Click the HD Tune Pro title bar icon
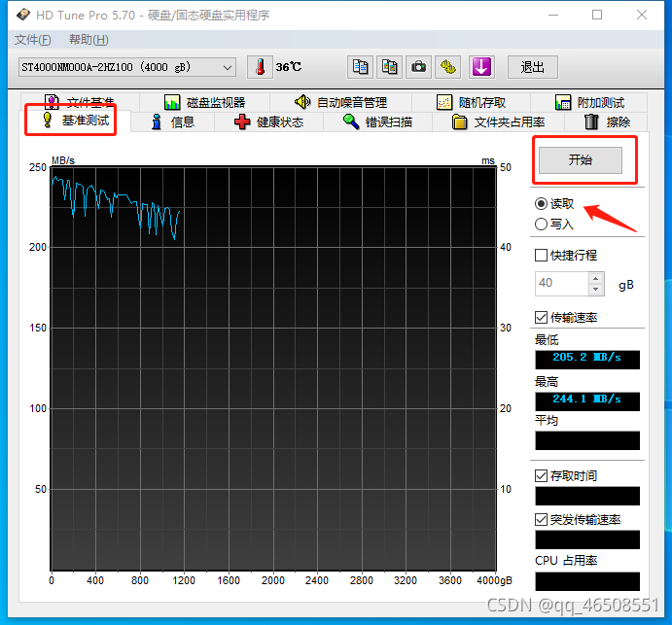The height and width of the screenshot is (625, 672). click(x=23, y=15)
